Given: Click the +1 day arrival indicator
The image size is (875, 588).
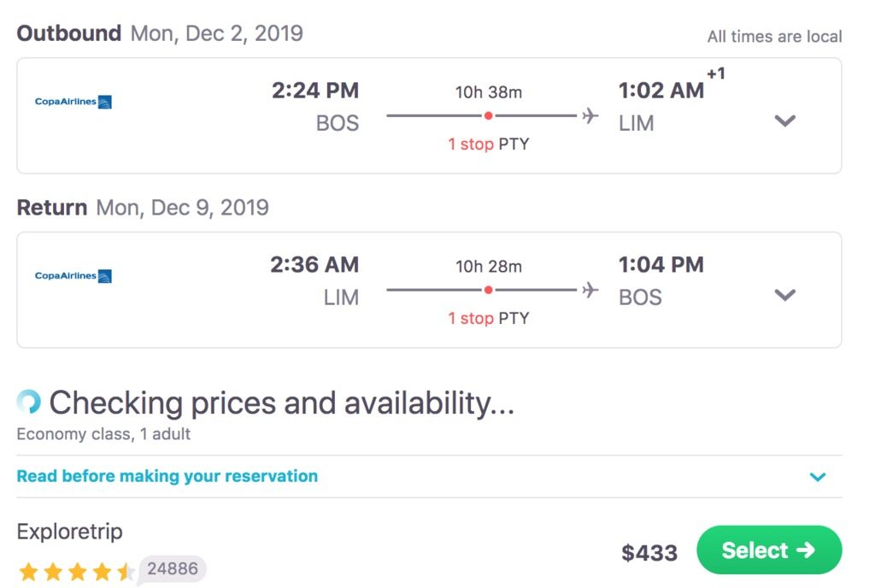Looking at the screenshot, I should click(x=715, y=73).
